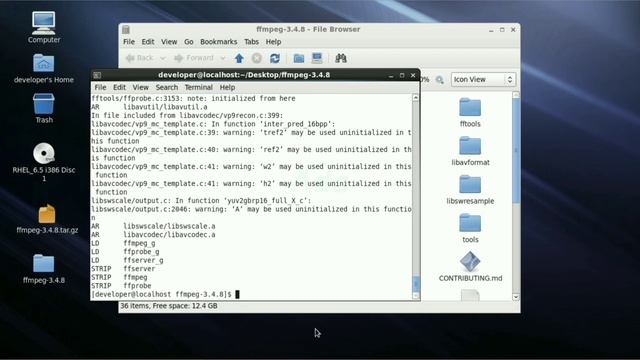Open the Go menu in File Browser
The height and width of the screenshot is (360, 640).
point(189,42)
